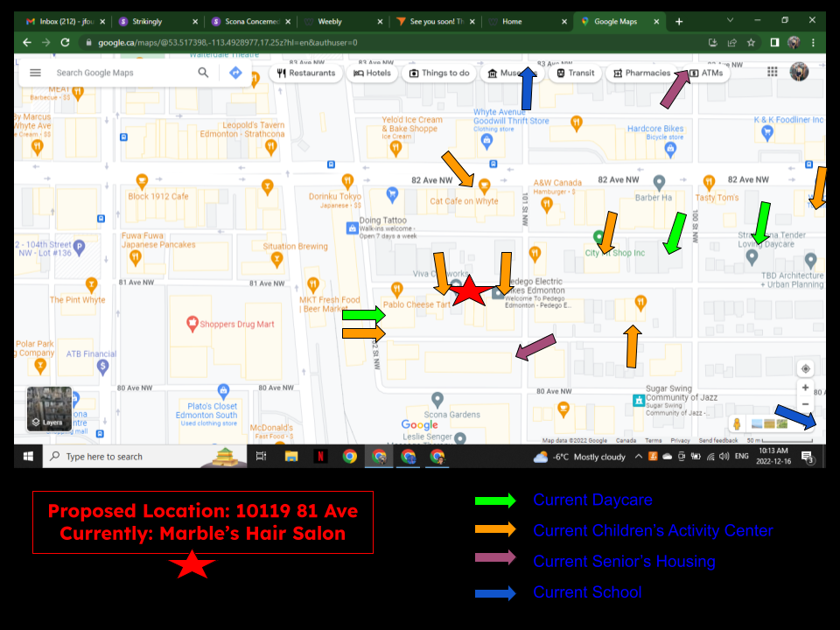Open File Explorer from the taskbar

tap(290, 457)
